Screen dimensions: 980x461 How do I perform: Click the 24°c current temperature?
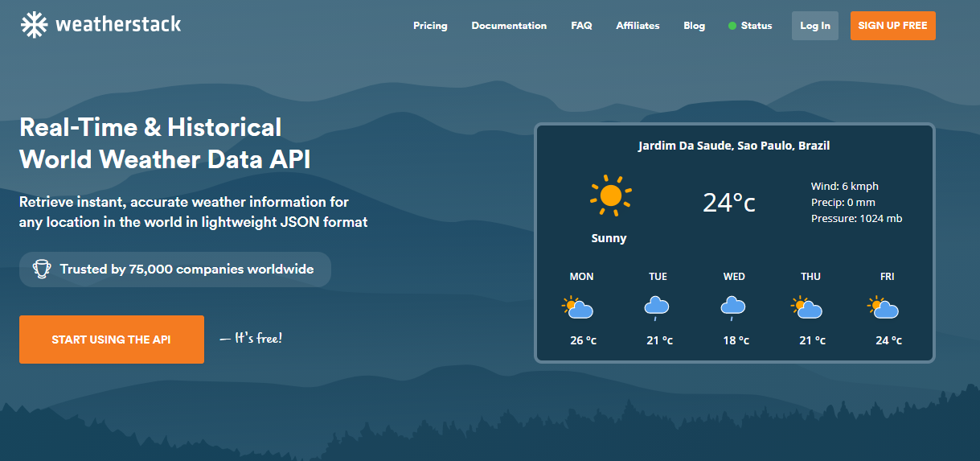[729, 202]
